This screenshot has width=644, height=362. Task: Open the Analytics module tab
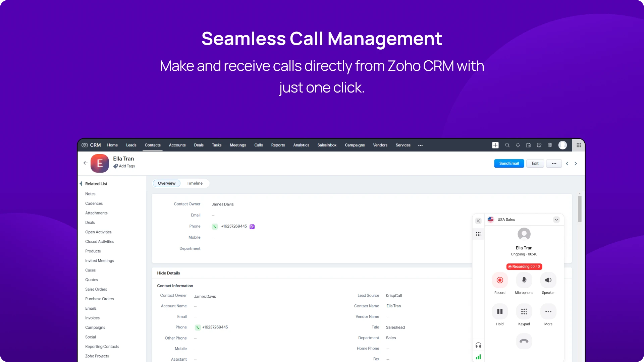(x=301, y=145)
